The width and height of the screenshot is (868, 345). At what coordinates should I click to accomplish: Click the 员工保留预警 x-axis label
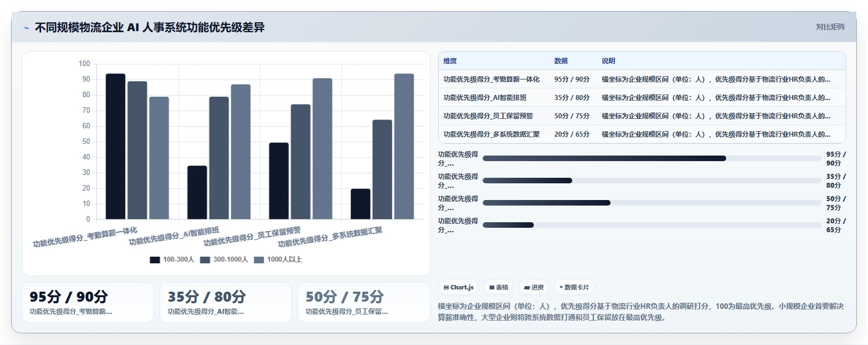(252, 237)
